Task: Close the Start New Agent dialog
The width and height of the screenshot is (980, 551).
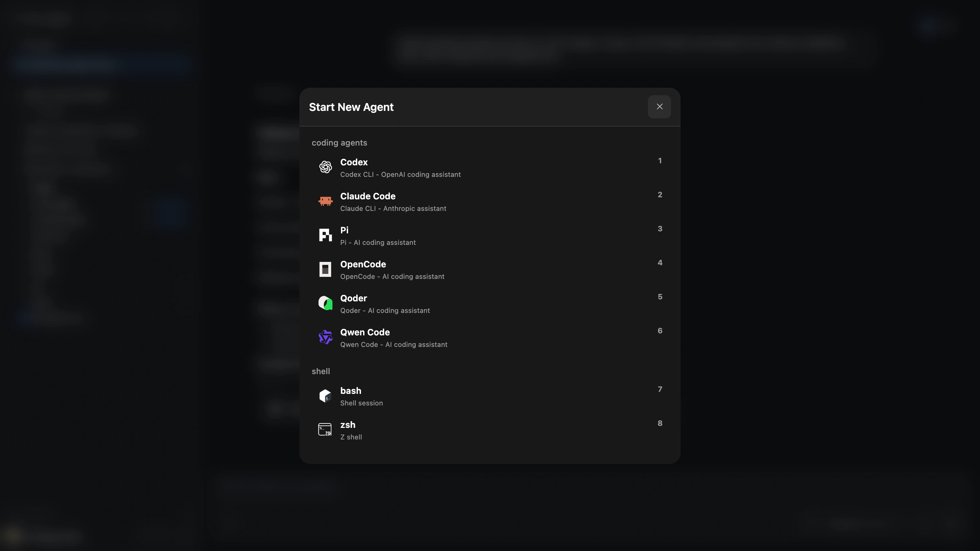Action: pyautogui.click(x=659, y=106)
